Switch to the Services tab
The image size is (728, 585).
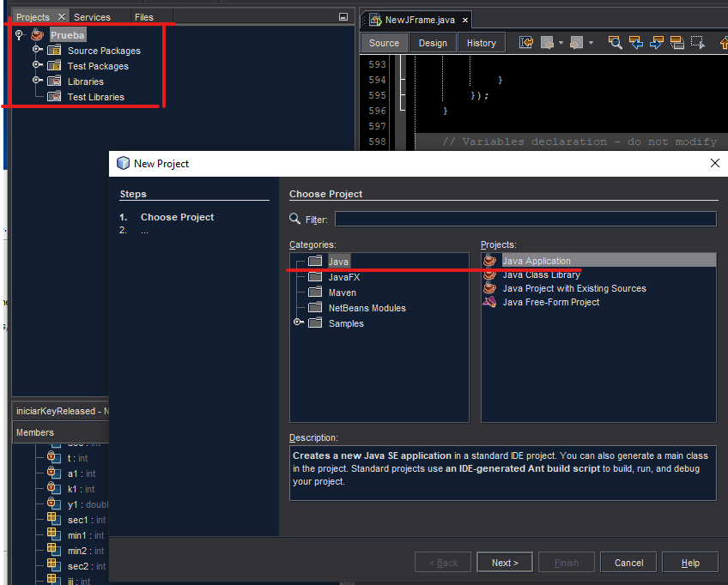pos(92,17)
